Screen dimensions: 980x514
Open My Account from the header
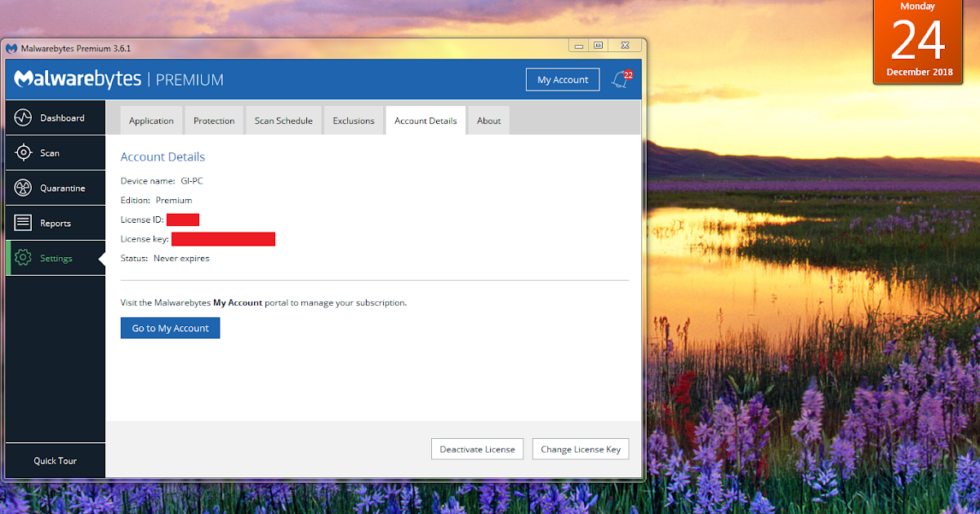pyautogui.click(x=562, y=78)
